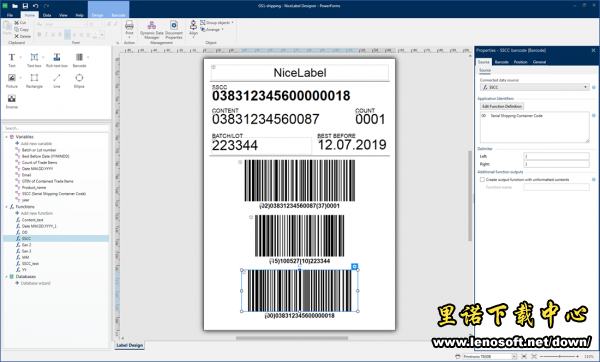Switch to the Data ribbon tab
The image size is (600, 362).
(47, 15)
